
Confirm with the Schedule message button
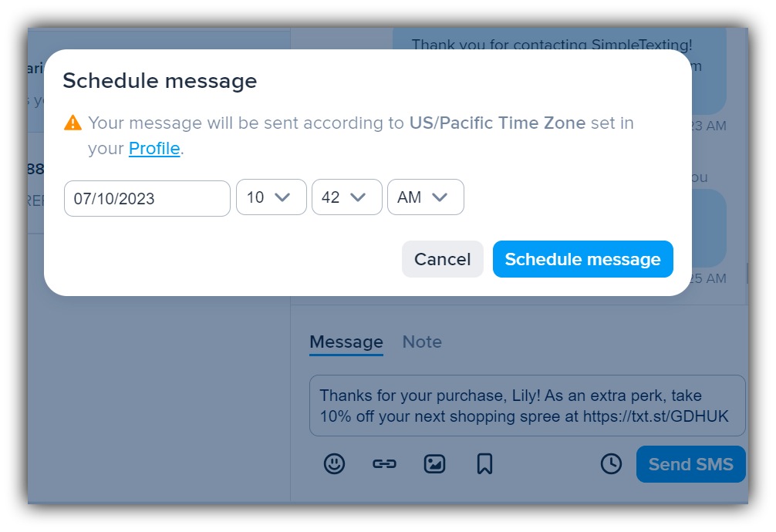(x=582, y=259)
